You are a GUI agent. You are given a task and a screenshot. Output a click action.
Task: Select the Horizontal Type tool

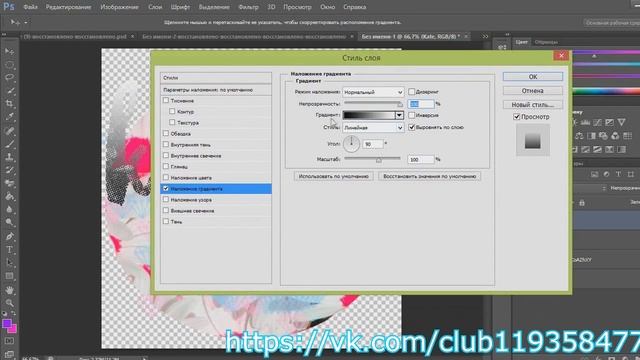click(9, 249)
